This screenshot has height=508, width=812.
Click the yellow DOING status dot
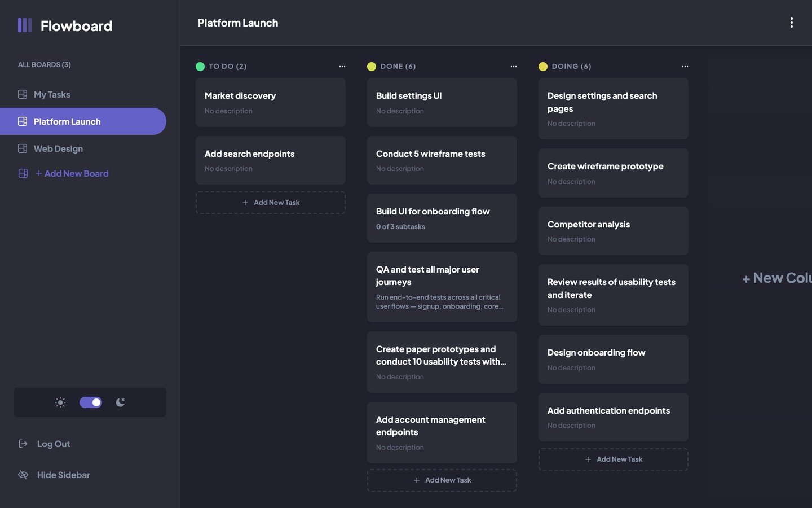(x=543, y=67)
